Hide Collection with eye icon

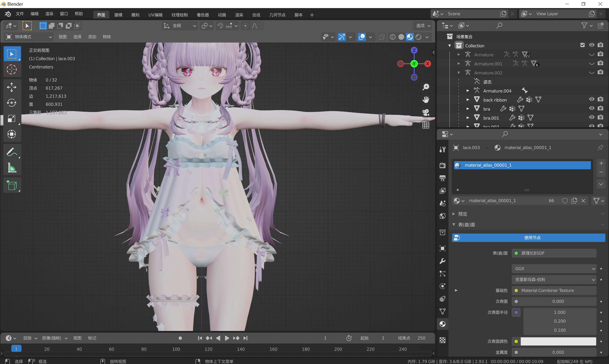pyautogui.click(x=592, y=45)
